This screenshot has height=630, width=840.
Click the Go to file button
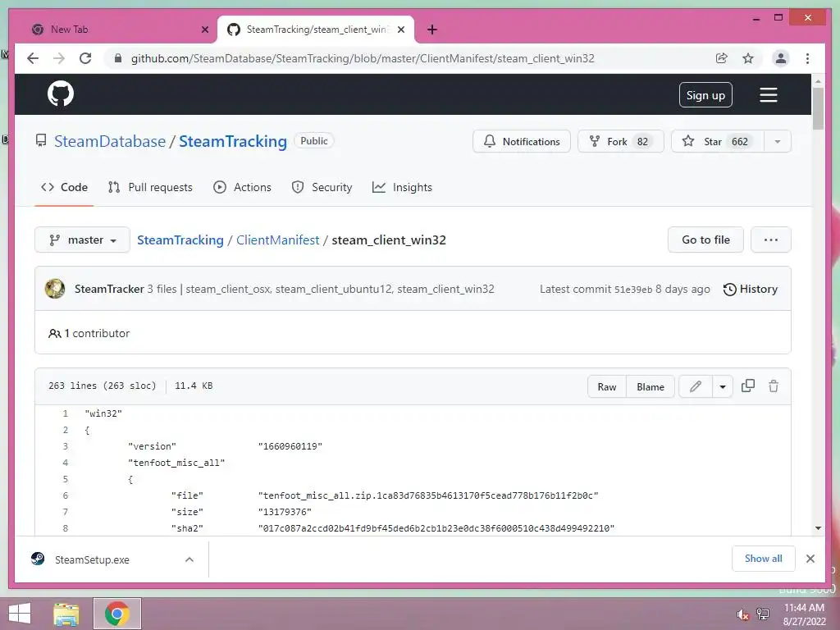[705, 240]
